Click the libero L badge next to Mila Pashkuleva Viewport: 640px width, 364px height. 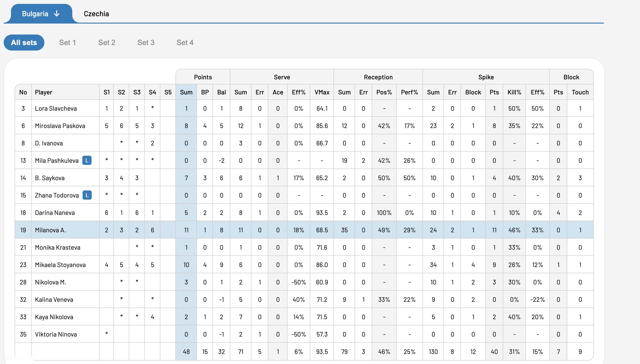(87, 161)
